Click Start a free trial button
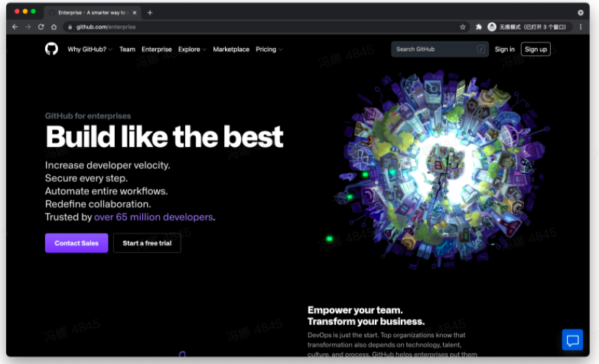Image resolution: width=599 pixels, height=364 pixels. tap(147, 243)
